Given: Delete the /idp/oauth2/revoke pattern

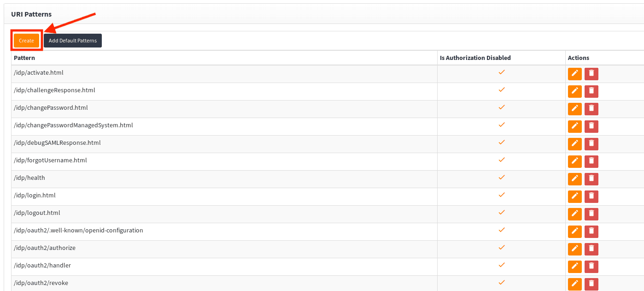Looking at the screenshot, I should point(591,284).
